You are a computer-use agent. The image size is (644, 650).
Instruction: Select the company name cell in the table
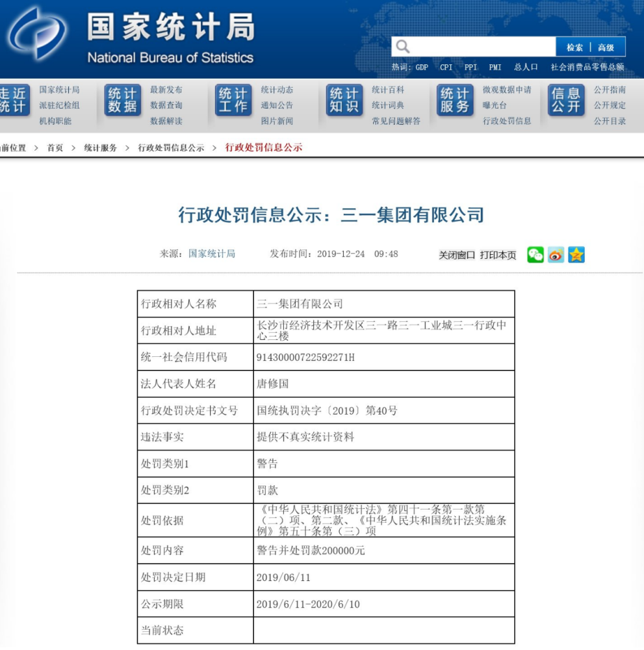[x=384, y=304]
